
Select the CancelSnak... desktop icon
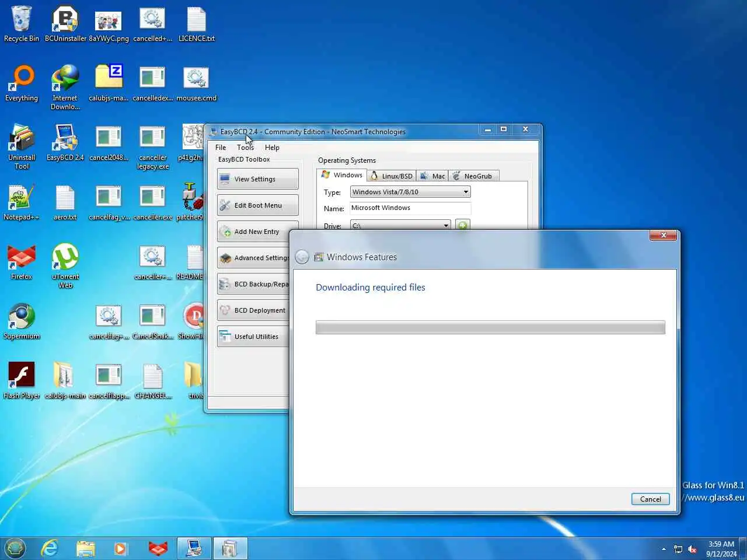(153, 321)
